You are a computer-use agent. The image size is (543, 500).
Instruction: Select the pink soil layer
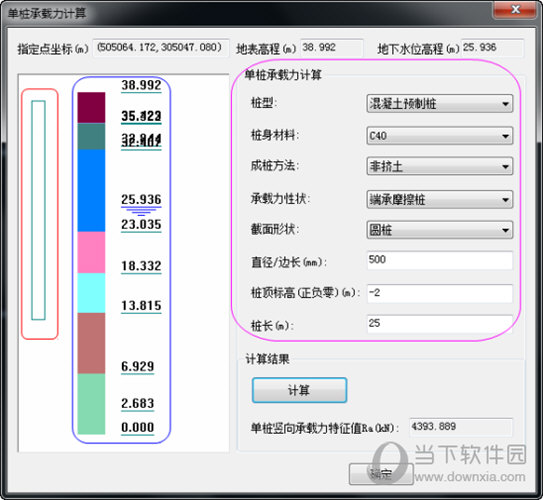click(x=91, y=252)
